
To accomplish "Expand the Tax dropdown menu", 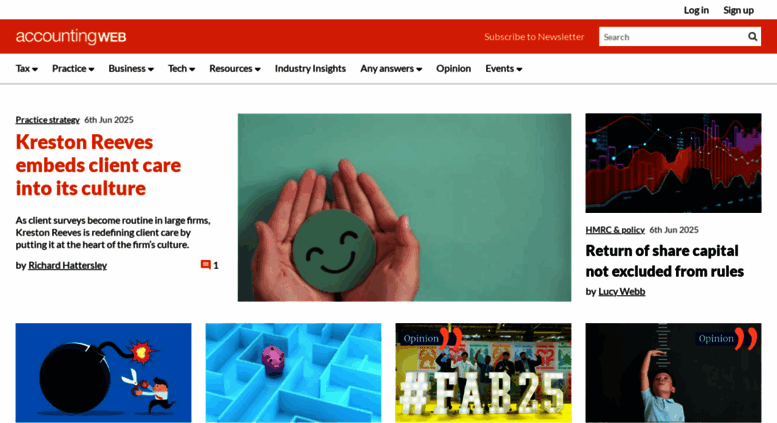I will (x=27, y=68).
